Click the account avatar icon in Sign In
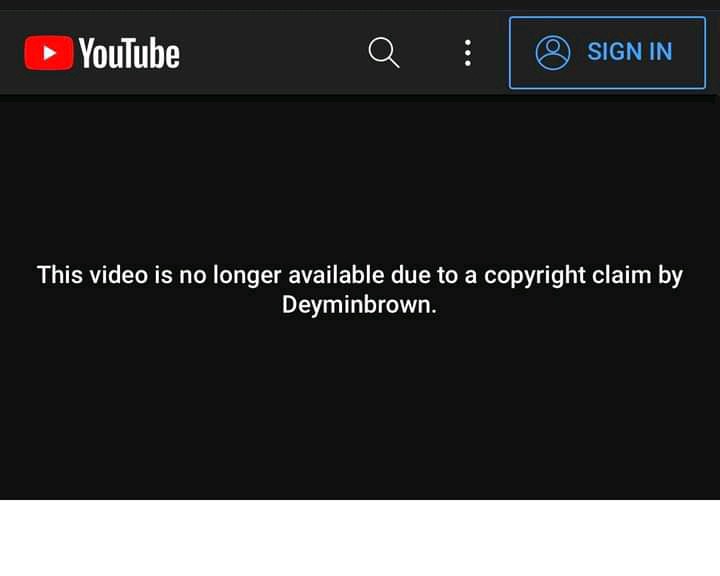Viewport: 720px width, 576px height. click(553, 53)
